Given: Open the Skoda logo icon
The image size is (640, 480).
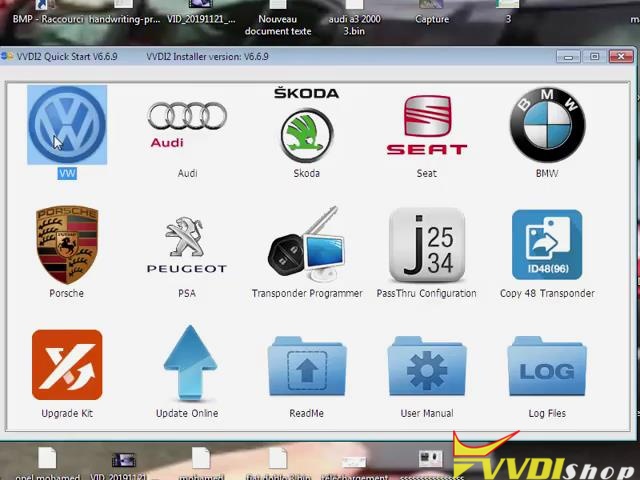Looking at the screenshot, I should pyautogui.click(x=307, y=124).
